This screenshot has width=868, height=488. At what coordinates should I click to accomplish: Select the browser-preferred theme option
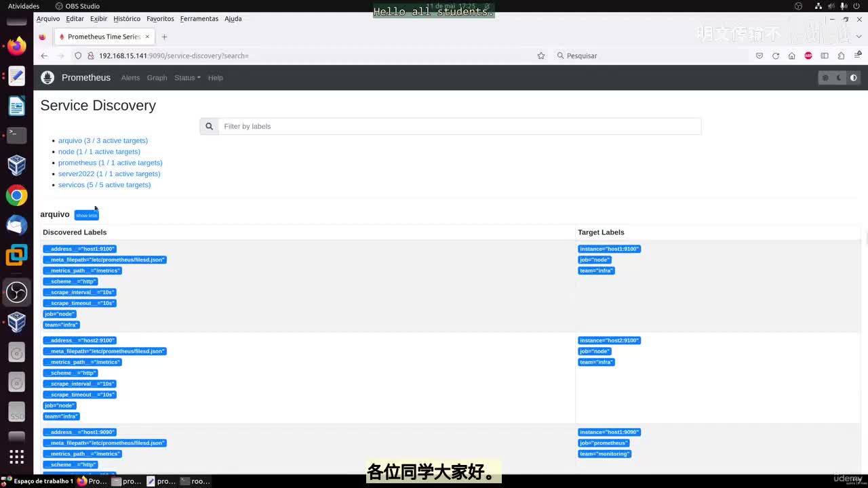point(854,78)
